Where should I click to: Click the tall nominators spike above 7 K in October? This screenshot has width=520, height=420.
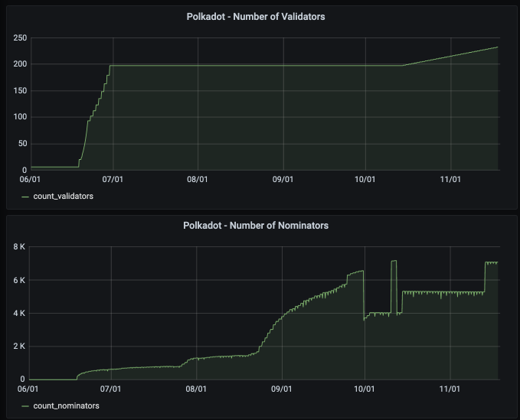(x=394, y=261)
